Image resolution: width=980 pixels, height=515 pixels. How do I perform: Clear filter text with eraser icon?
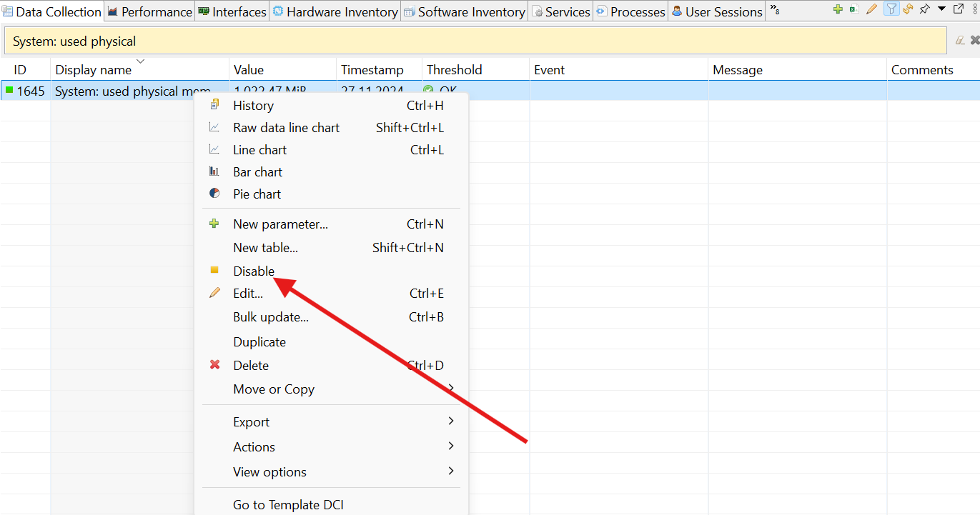click(x=960, y=41)
